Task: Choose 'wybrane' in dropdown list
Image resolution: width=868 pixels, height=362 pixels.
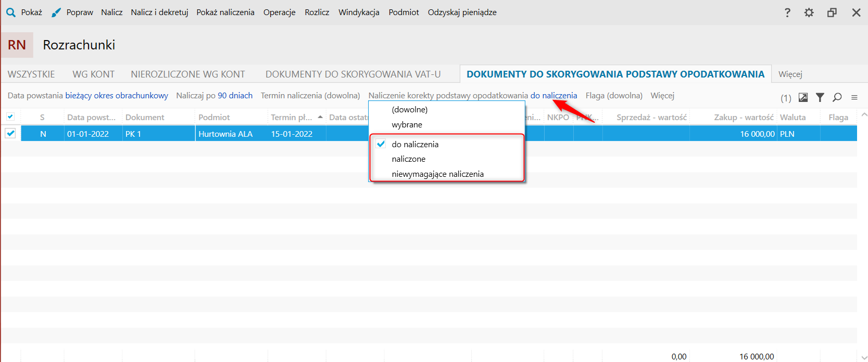Action: (x=407, y=125)
